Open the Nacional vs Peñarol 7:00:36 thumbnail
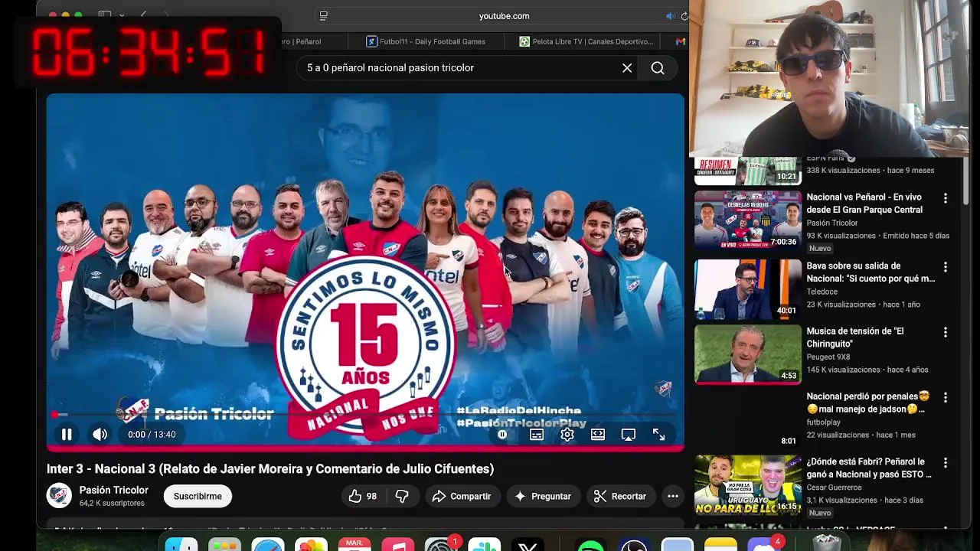This screenshot has height=551, width=980. pos(748,220)
